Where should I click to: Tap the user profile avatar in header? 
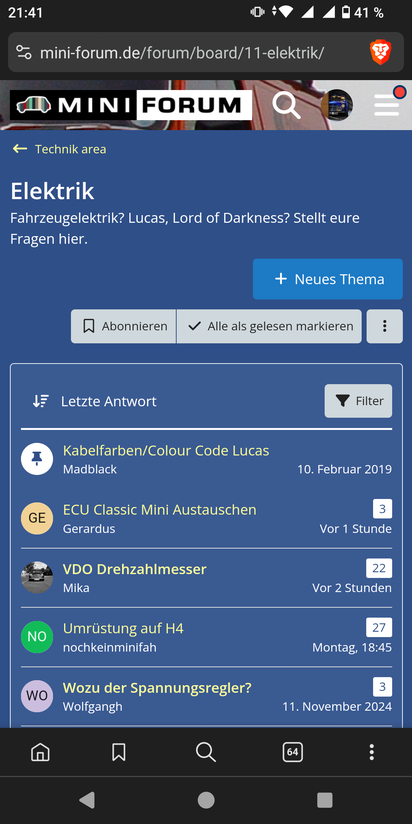coord(337,105)
